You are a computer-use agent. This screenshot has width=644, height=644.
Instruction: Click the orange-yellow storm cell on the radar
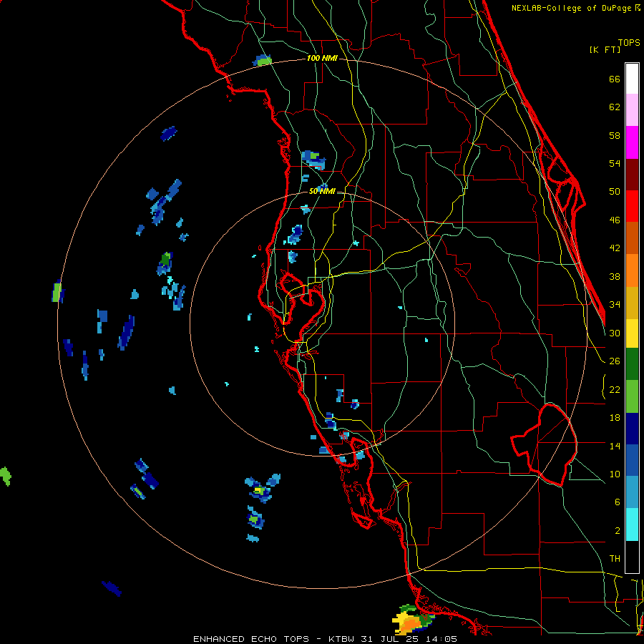(x=412, y=620)
